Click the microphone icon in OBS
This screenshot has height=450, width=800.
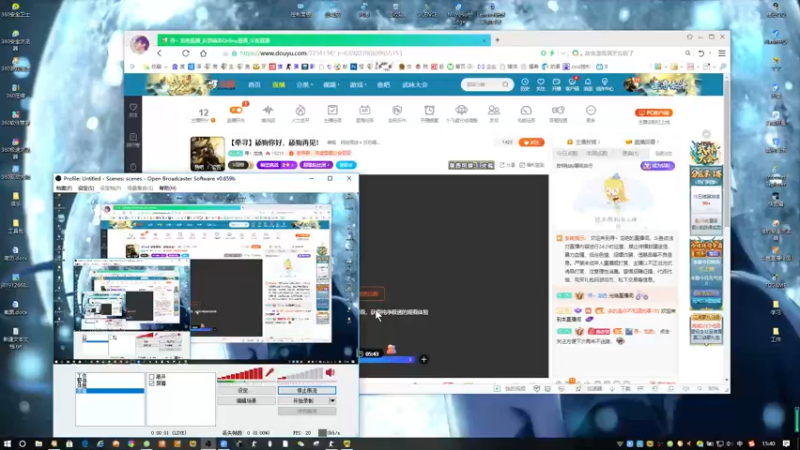tap(269, 372)
